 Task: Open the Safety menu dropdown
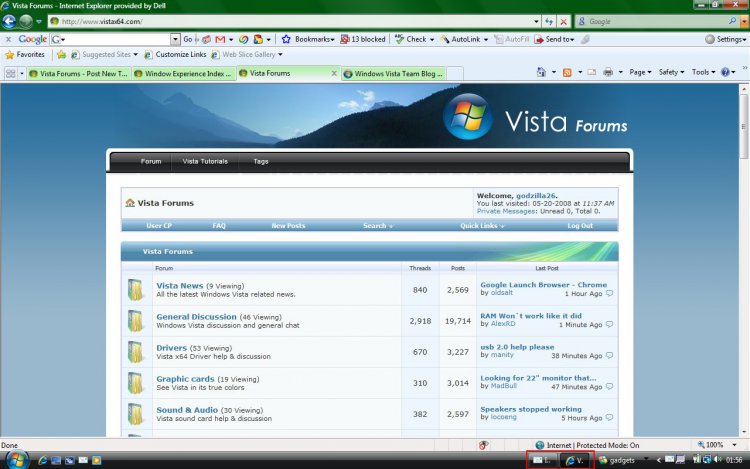(x=671, y=72)
